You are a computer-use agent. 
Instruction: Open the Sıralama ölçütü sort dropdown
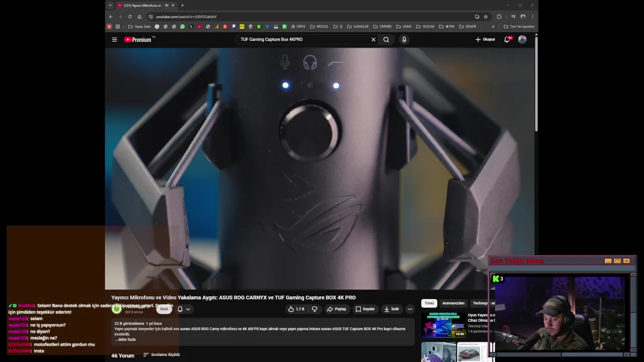(162, 355)
